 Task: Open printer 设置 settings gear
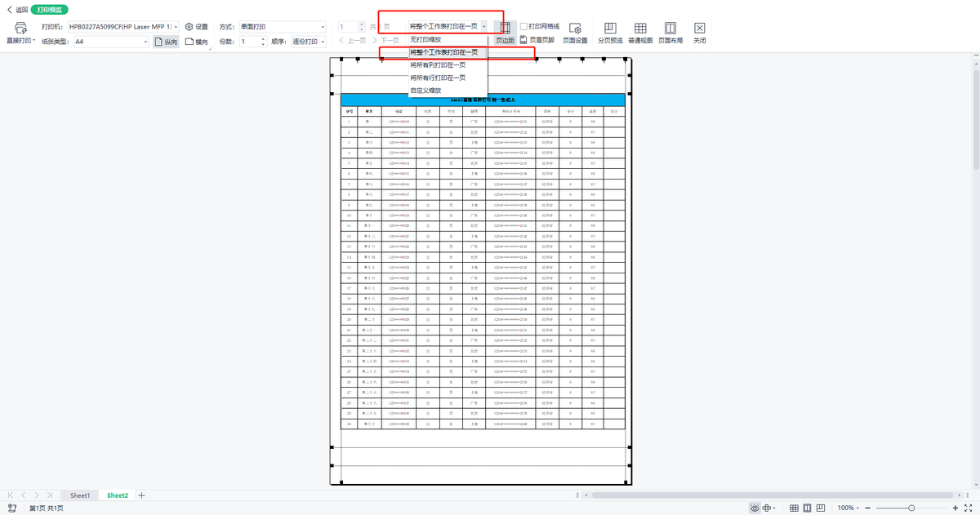tap(196, 26)
